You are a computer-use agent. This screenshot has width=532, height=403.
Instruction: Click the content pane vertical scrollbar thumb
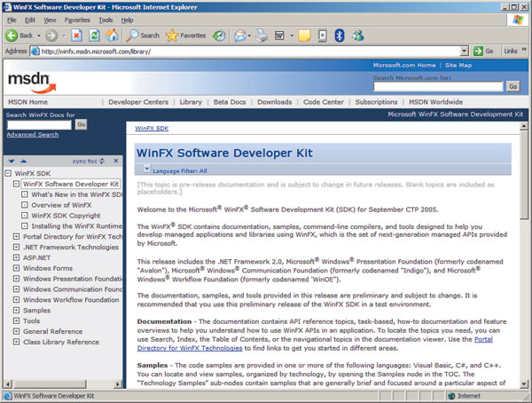(524, 176)
